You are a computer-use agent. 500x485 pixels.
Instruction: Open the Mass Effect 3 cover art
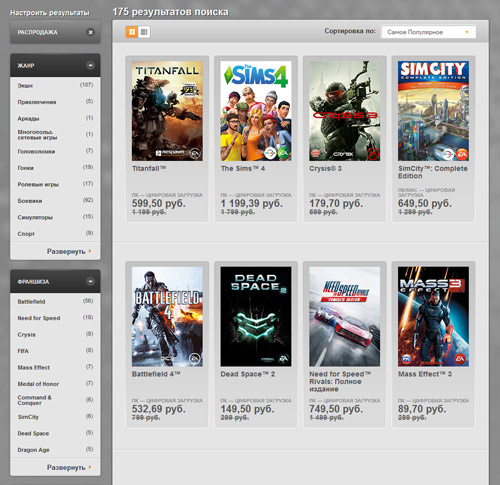(x=433, y=317)
